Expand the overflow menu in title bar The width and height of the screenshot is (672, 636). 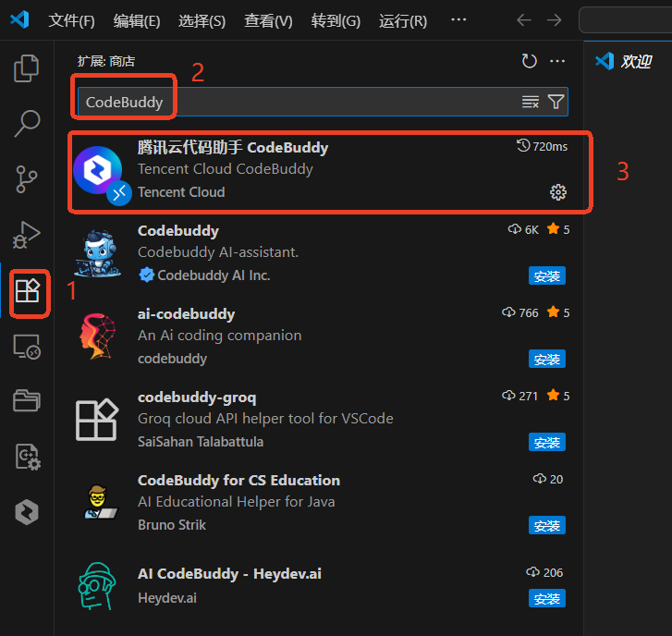point(458,19)
